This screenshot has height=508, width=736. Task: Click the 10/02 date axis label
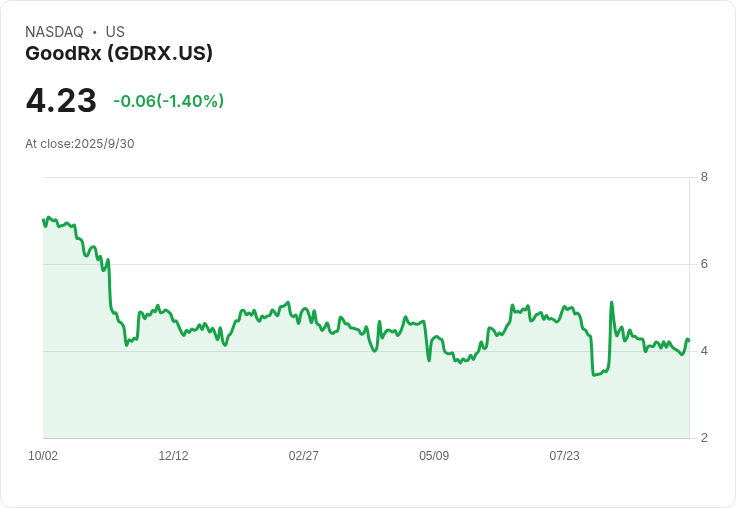tap(43, 456)
